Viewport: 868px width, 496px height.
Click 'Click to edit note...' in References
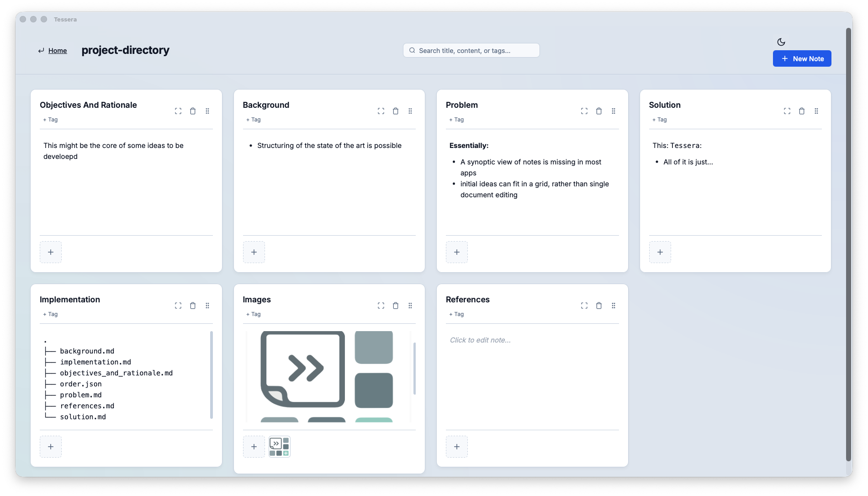point(480,340)
